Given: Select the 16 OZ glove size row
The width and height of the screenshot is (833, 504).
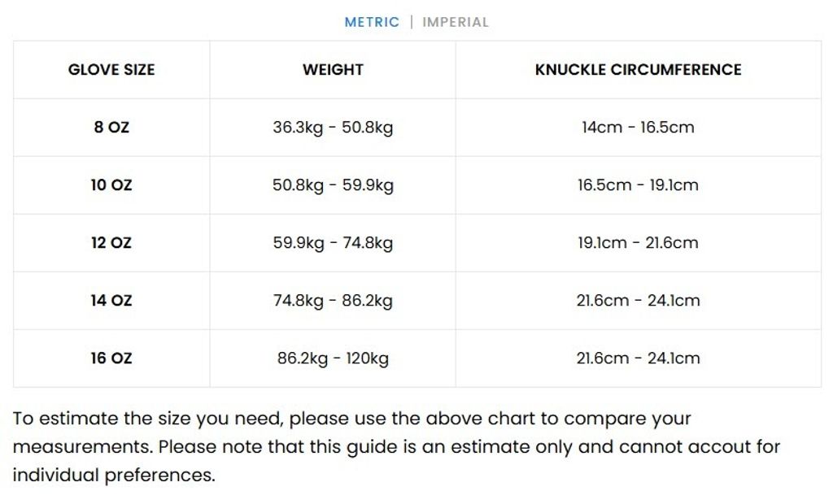Looking at the screenshot, I should [111, 358].
